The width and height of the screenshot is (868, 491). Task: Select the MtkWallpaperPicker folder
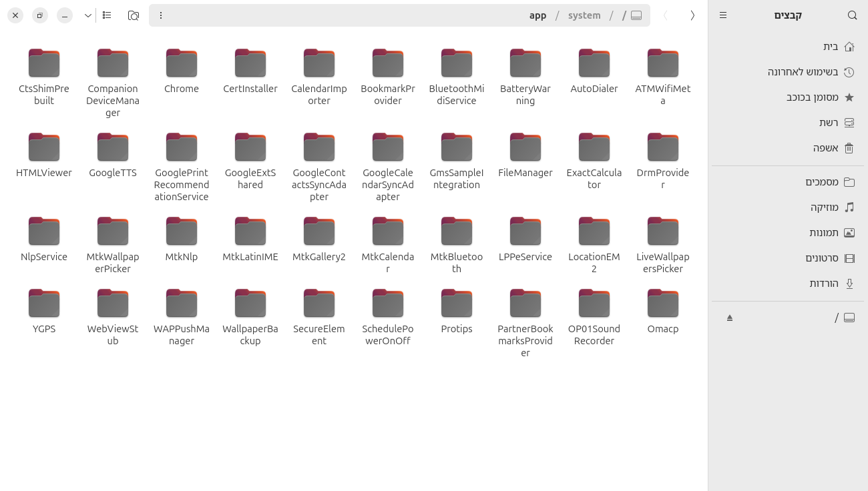(x=113, y=245)
